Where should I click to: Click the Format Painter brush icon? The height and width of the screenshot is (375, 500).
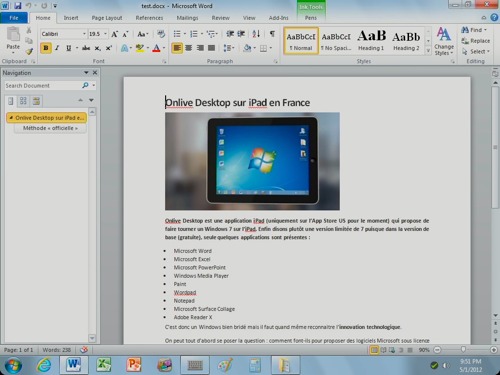[29, 51]
